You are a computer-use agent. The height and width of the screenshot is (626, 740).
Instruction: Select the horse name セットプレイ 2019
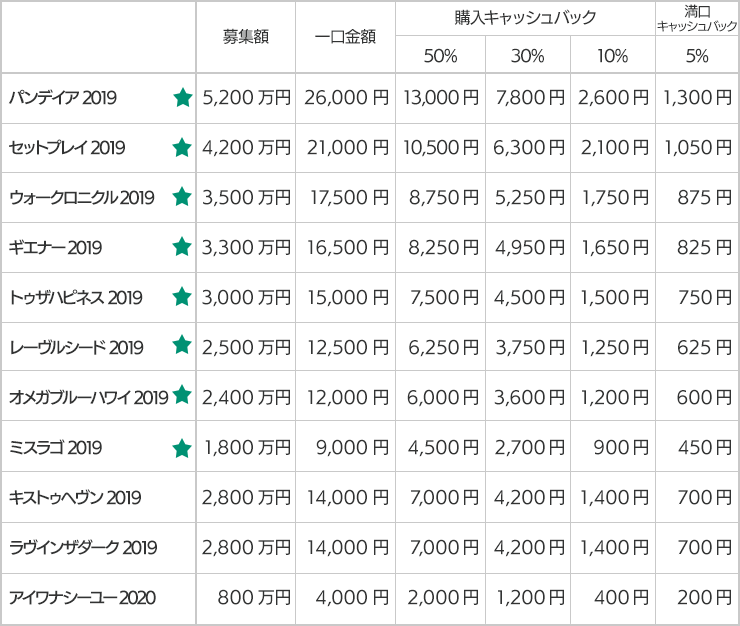67,148
